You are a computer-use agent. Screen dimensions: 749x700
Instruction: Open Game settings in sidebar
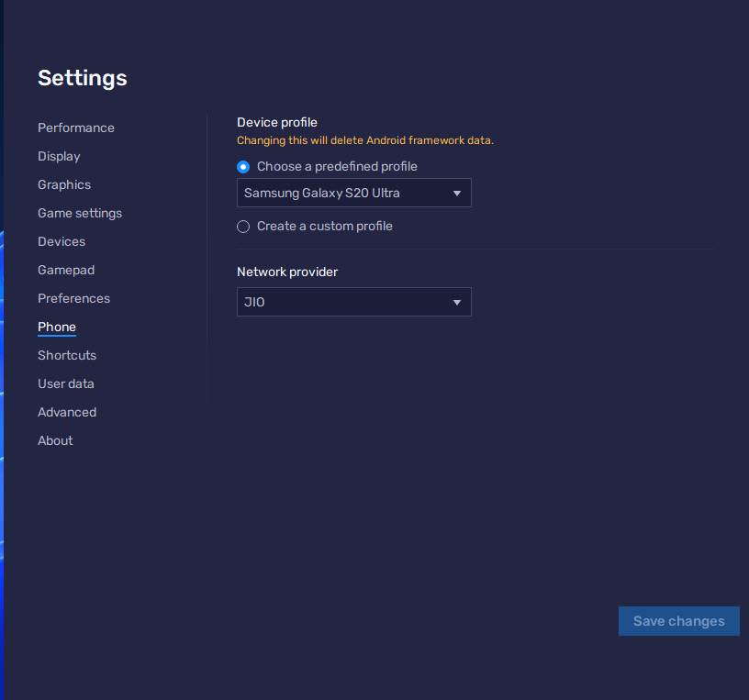(x=80, y=213)
